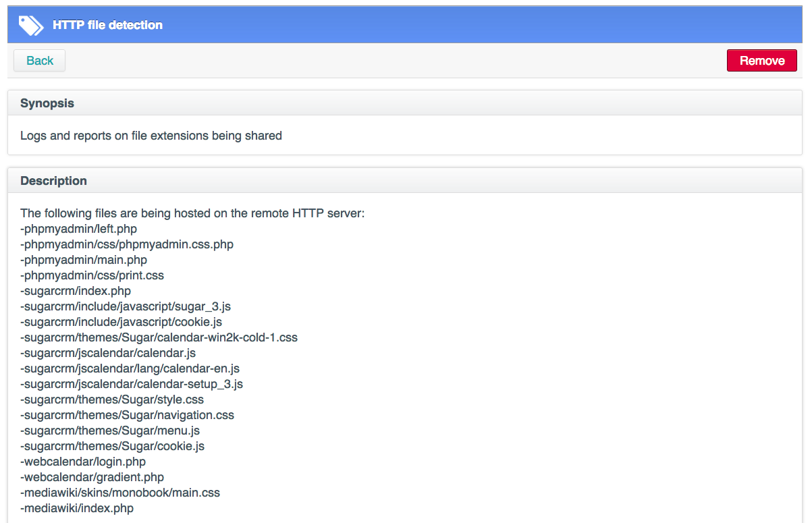812x523 pixels.
Task: Click the phpmyadmin/css/print.css entry
Action: [x=92, y=275]
